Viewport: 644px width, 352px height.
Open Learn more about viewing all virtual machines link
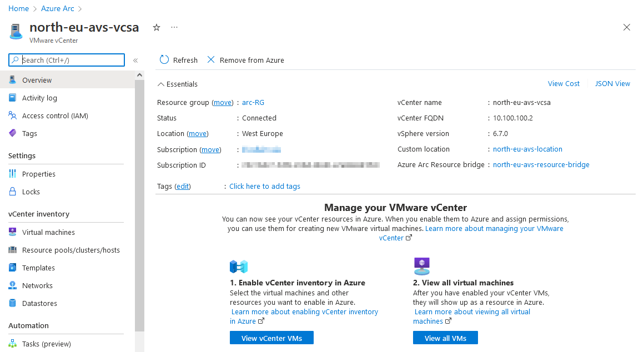click(472, 312)
